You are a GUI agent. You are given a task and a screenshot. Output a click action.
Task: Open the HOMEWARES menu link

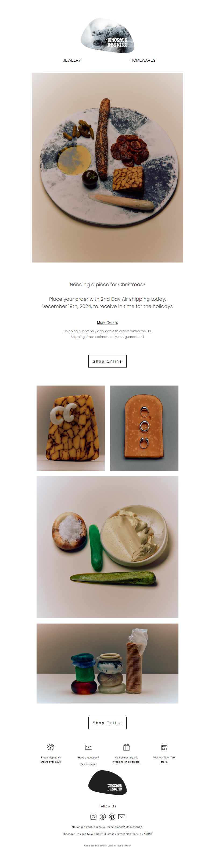(x=143, y=60)
